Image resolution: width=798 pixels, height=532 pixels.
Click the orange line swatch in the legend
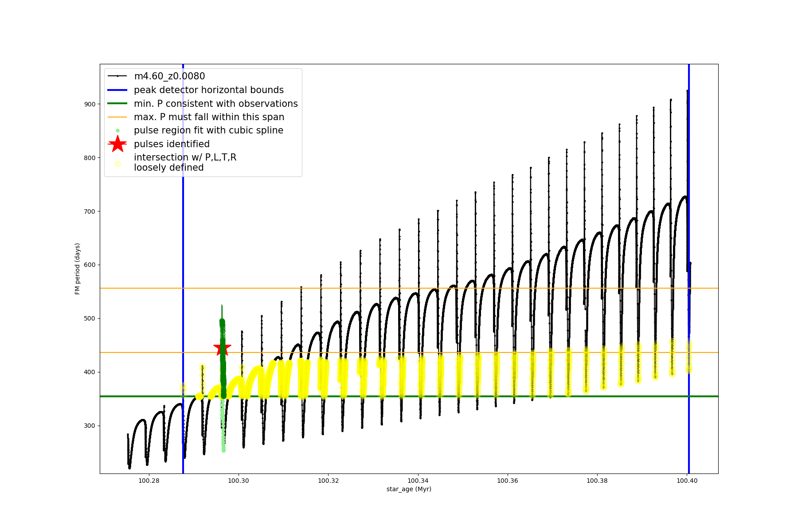[117, 117]
